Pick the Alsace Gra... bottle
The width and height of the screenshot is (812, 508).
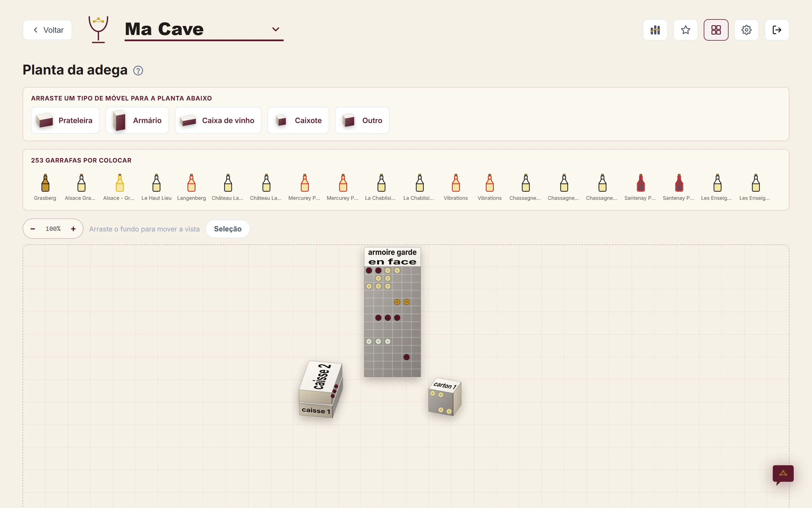(x=80, y=187)
